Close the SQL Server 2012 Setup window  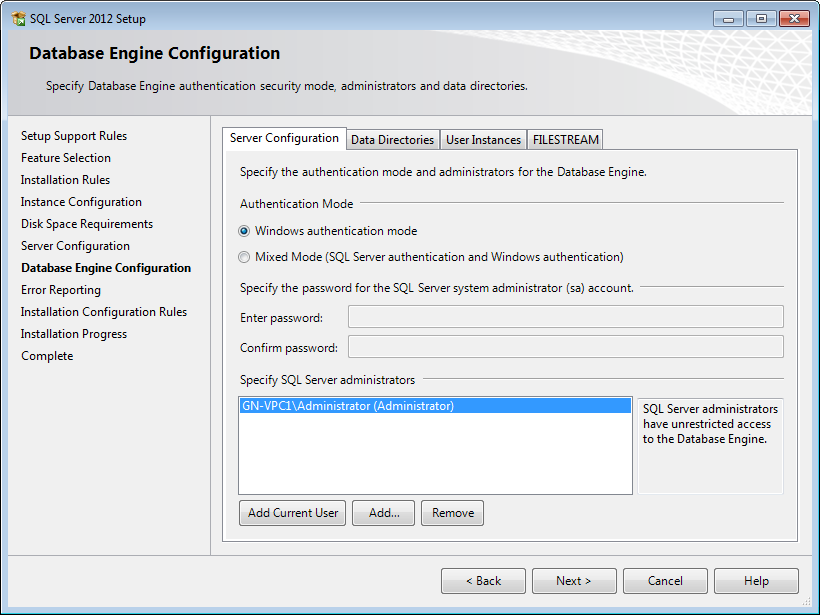[794, 19]
